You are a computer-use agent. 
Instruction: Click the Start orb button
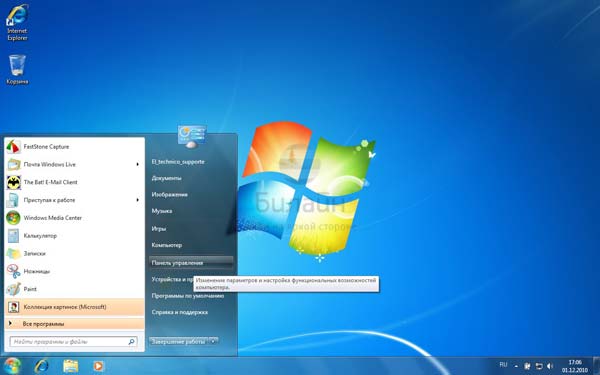click(12, 366)
